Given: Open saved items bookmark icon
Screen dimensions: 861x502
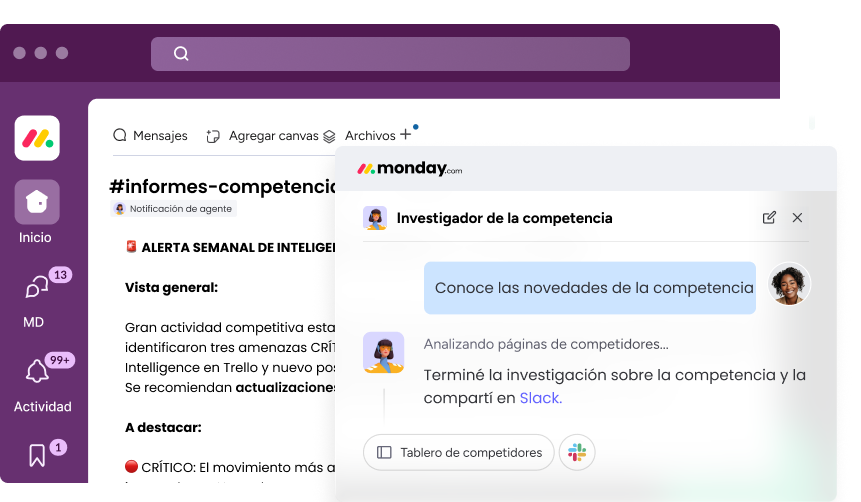Looking at the screenshot, I should pyautogui.click(x=37, y=455).
